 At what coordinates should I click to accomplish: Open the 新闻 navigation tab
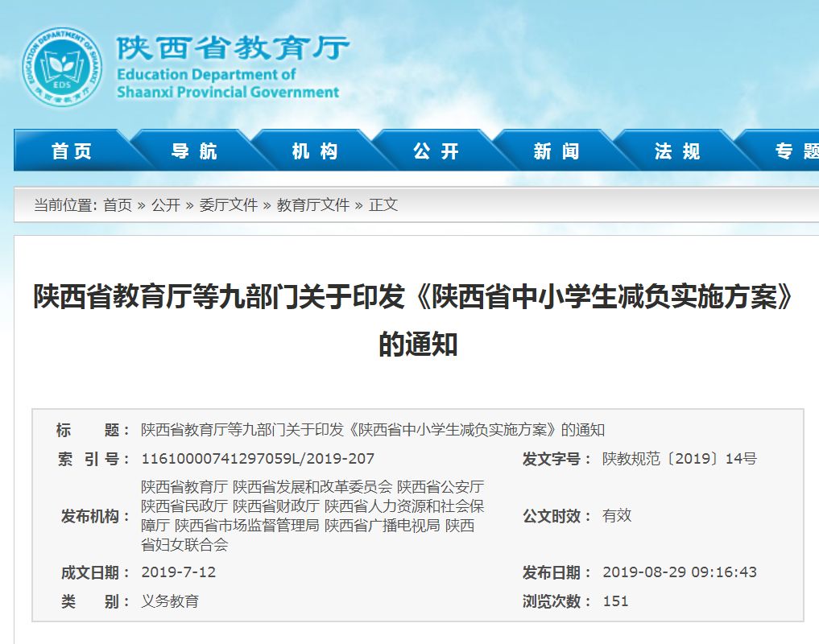556,151
